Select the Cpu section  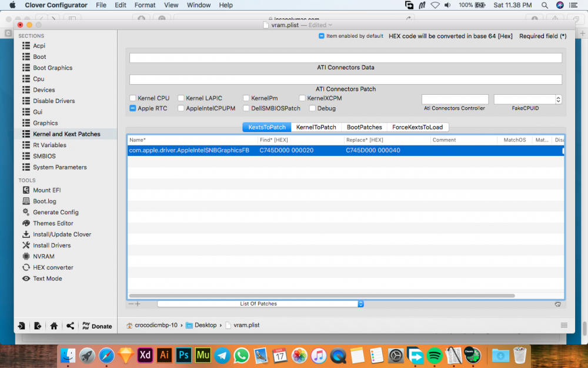[x=38, y=79]
